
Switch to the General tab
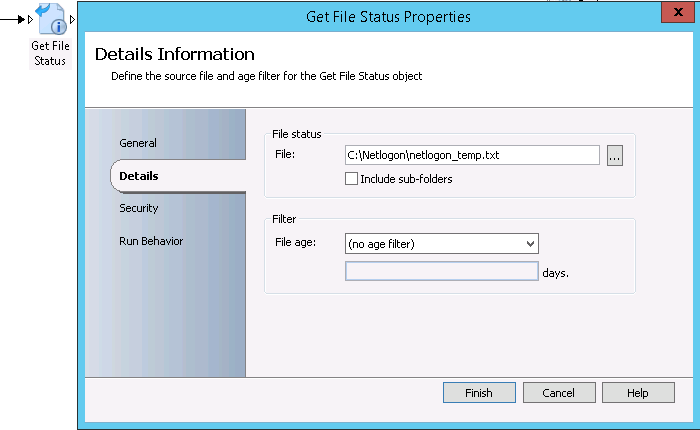pos(138,143)
